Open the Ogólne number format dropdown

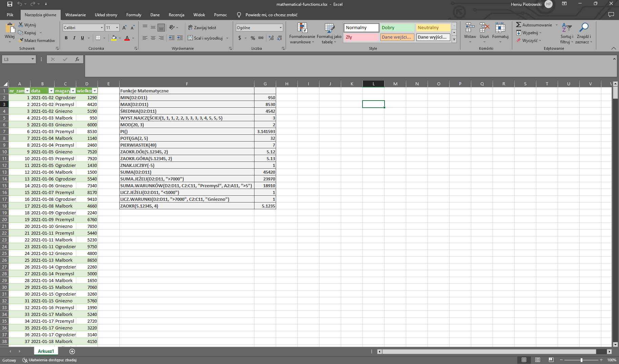(x=281, y=28)
